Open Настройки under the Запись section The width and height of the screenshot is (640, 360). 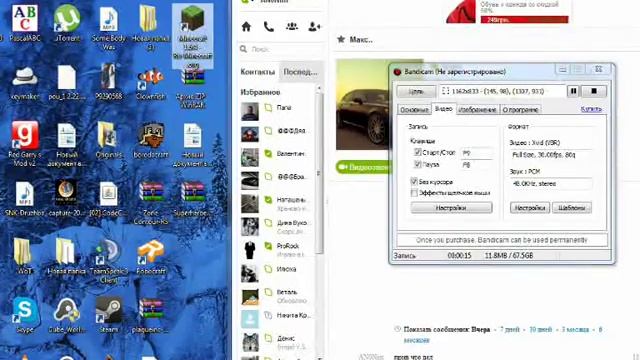[451, 208]
